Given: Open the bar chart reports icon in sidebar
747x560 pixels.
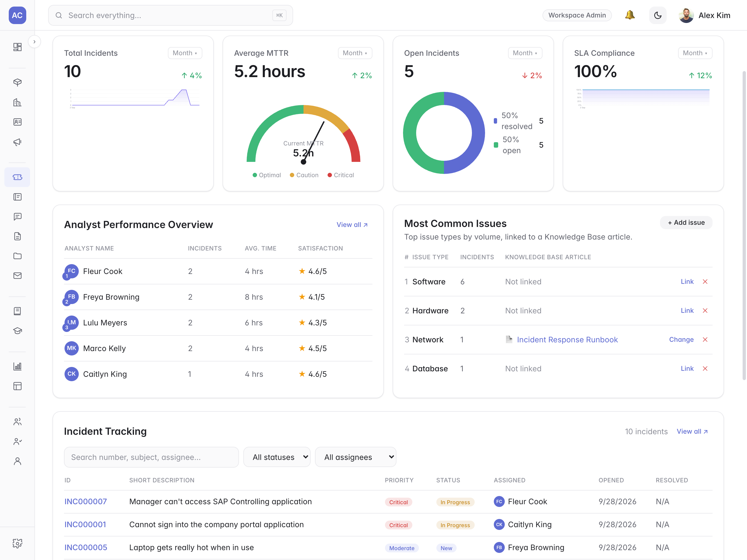Looking at the screenshot, I should [x=17, y=366].
